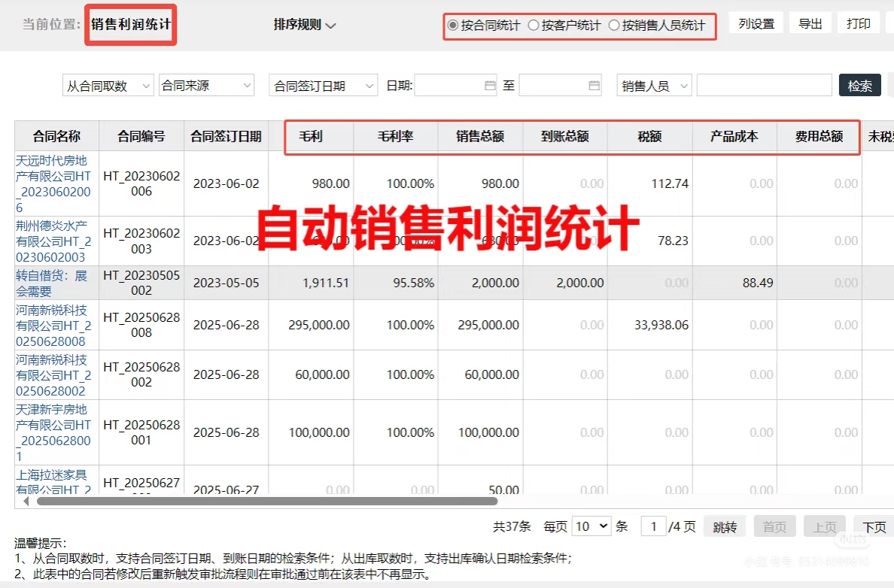
Task: Click 税额 value 33,938.06
Action: point(661,325)
